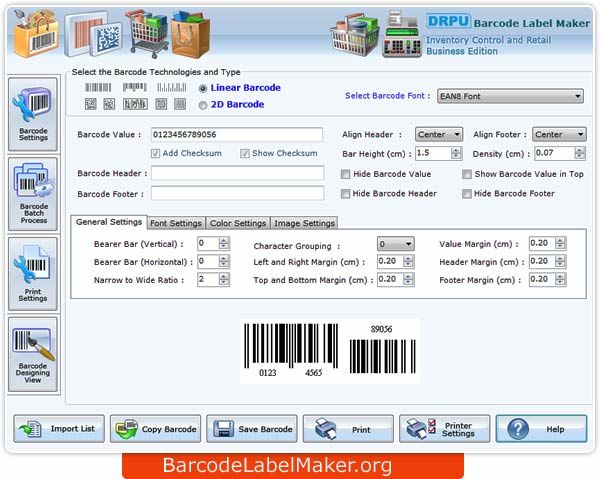The width and height of the screenshot is (600, 479).
Task: Enable Hide Barcode Value checkbox
Action: 345,174
